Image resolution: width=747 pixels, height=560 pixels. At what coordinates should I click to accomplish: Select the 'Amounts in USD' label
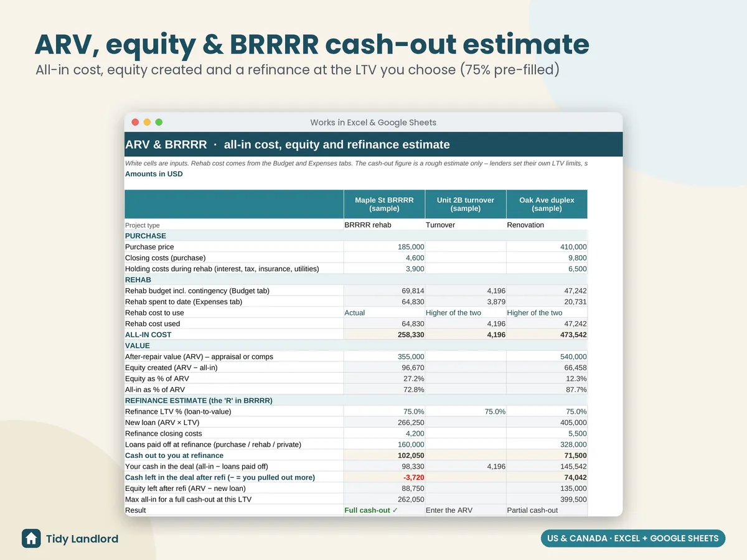pyautogui.click(x=154, y=174)
